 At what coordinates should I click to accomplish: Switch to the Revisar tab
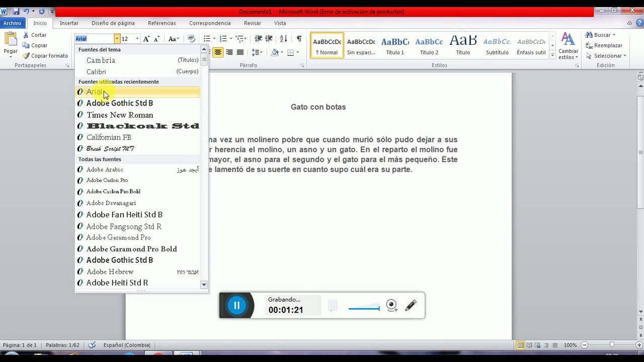click(253, 23)
